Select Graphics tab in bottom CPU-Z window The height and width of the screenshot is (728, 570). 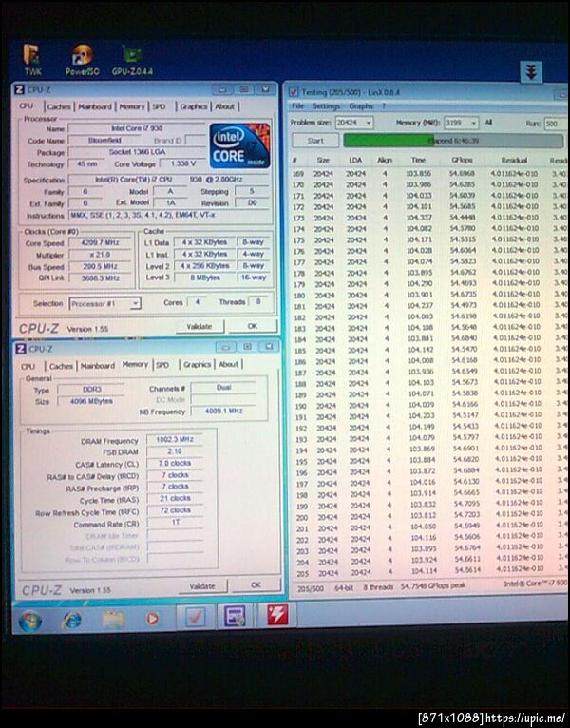(198, 364)
